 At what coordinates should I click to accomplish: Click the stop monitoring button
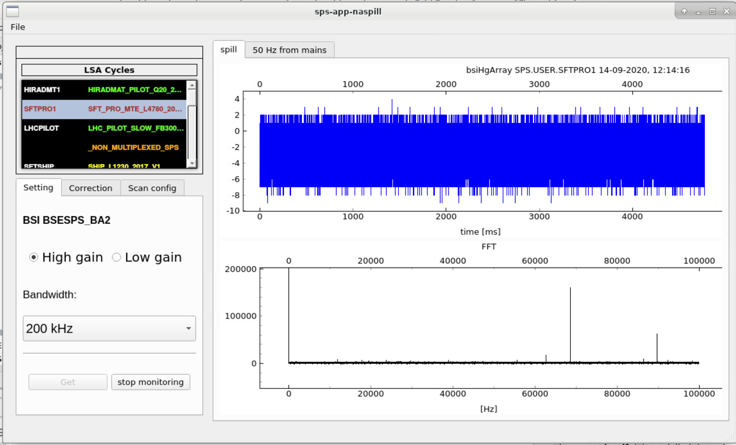151,382
